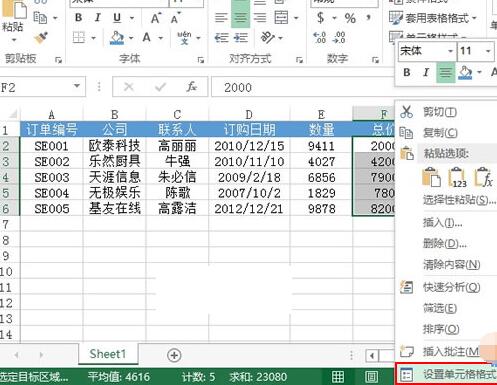
Task: Open the font color dropdown arrow
Action: [x=161, y=38]
